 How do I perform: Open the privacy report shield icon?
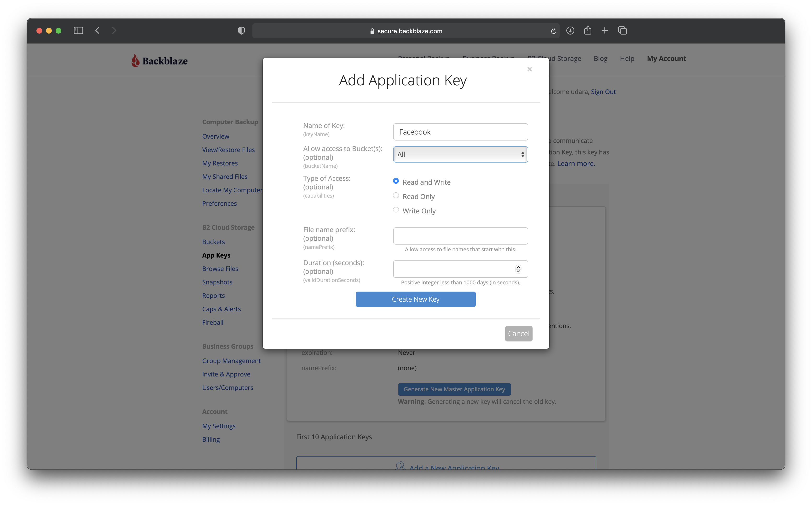coord(241,31)
